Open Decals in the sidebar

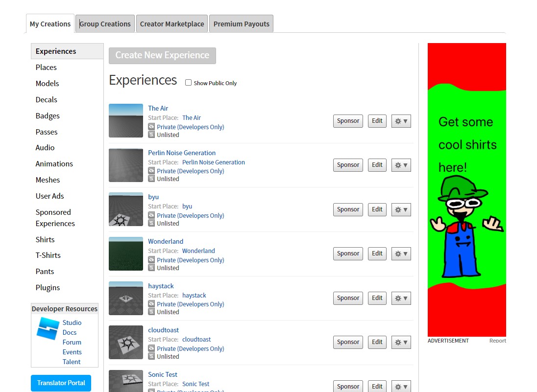(x=46, y=99)
